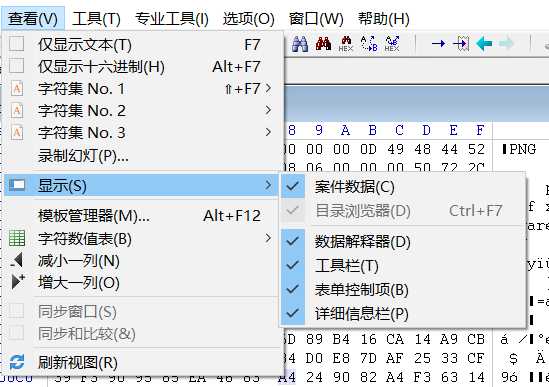Click the column header F
Screen dimensions: 549x387
pyautogui.click(x=480, y=130)
